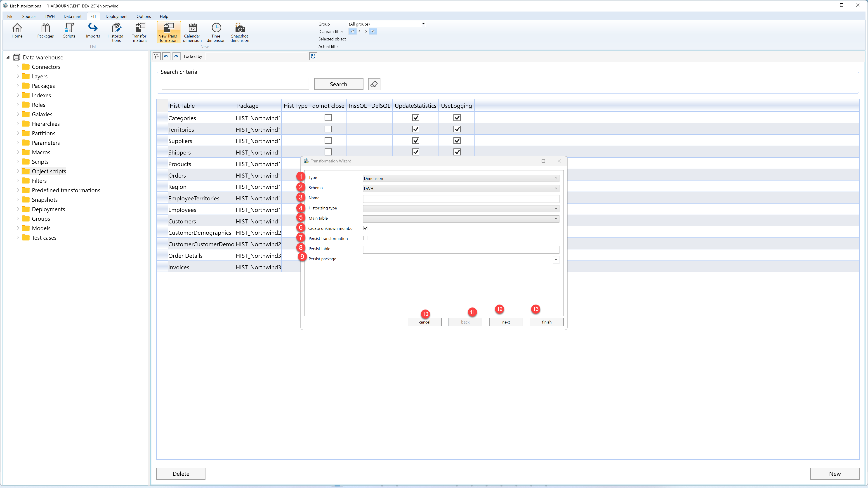Open the Main table dropdown

click(x=461, y=218)
